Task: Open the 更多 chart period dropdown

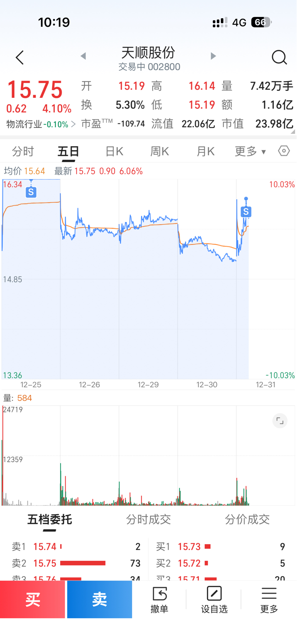Action: (x=250, y=152)
